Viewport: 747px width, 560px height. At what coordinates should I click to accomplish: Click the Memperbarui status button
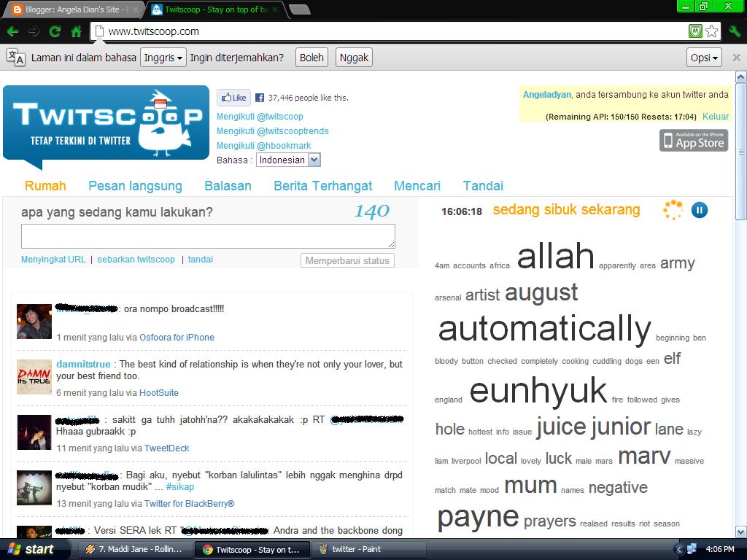347,260
